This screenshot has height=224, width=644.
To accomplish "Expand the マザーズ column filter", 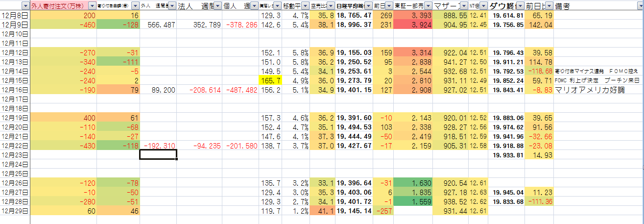I will pyautogui.click(x=464, y=6).
